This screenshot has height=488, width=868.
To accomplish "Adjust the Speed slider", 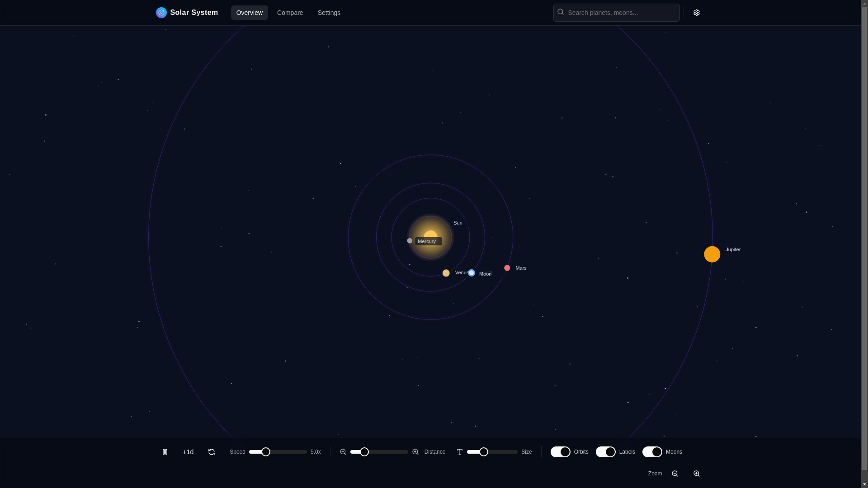I will point(278,452).
